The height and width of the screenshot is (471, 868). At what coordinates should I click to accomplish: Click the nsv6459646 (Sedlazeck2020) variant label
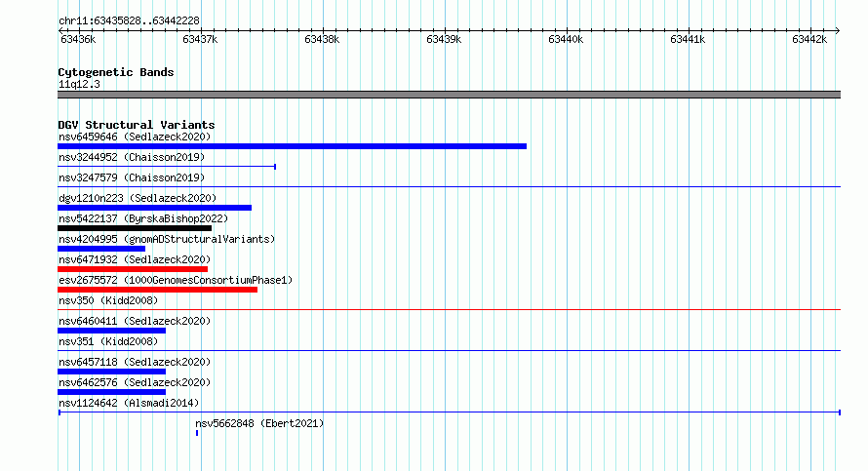pos(135,137)
